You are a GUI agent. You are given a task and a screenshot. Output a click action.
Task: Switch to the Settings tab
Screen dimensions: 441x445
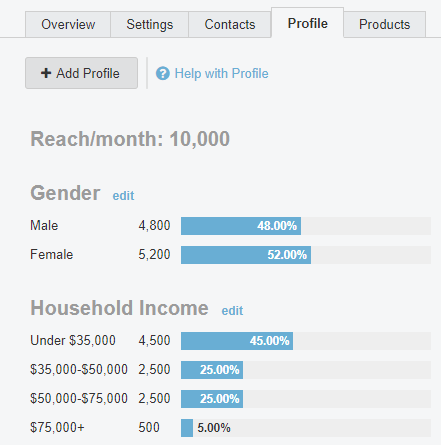(x=150, y=24)
